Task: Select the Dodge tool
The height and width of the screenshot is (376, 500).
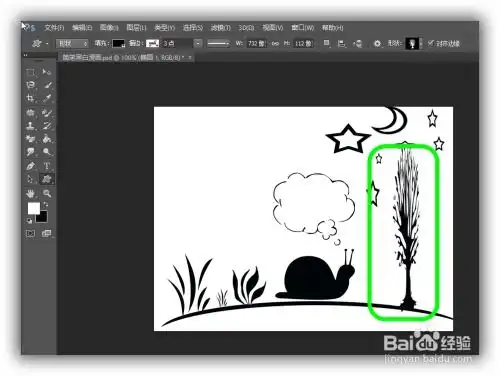Action: [47, 152]
